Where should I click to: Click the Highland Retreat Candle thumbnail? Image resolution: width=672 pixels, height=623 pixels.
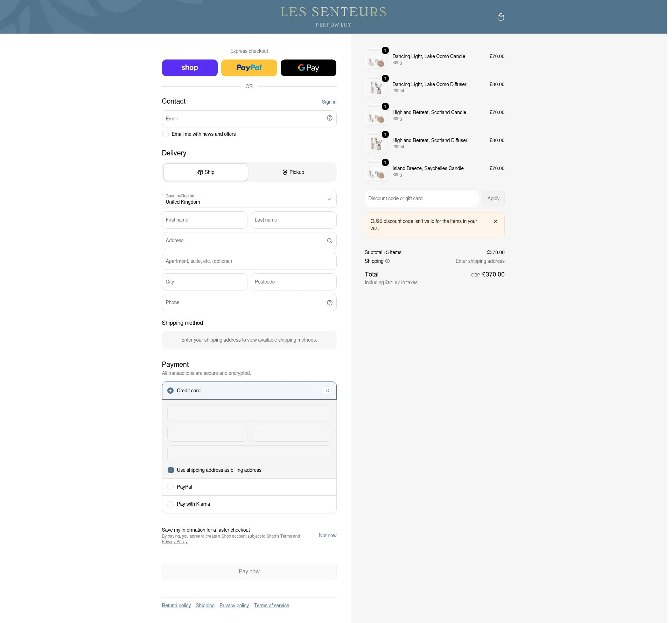pos(376,116)
